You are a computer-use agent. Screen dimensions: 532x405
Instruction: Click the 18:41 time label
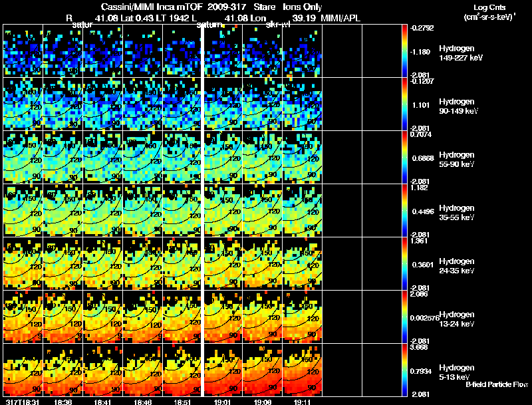pyautogui.click(x=102, y=402)
